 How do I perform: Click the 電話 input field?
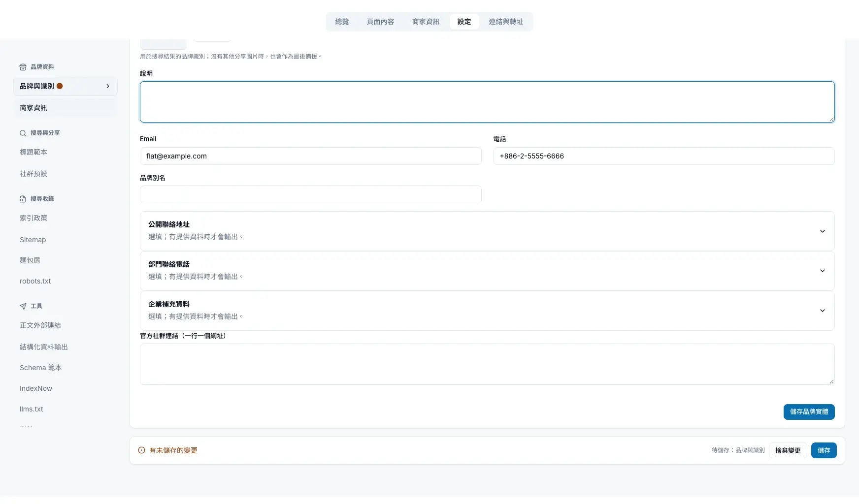(664, 156)
